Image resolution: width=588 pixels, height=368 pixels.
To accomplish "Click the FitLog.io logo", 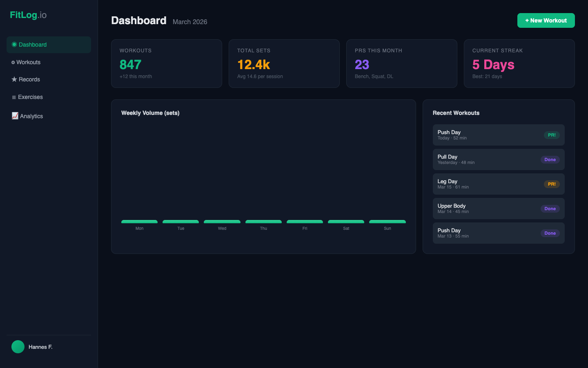I will coord(28,15).
